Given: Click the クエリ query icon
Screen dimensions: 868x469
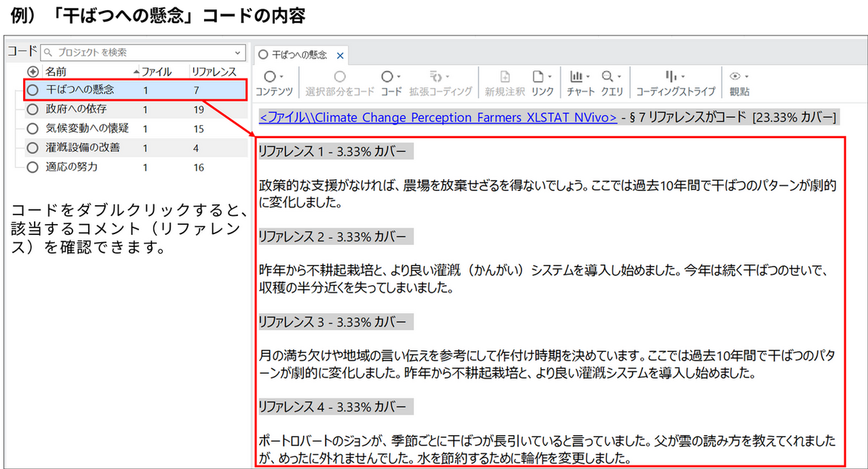Looking at the screenshot, I should (x=611, y=77).
